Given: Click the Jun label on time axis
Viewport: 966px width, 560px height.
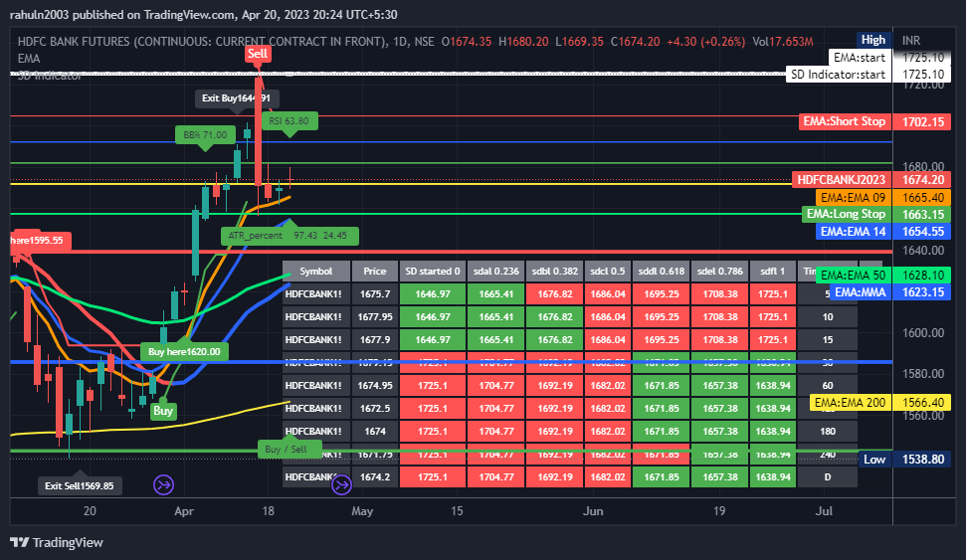Looking at the screenshot, I should tap(593, 510).
